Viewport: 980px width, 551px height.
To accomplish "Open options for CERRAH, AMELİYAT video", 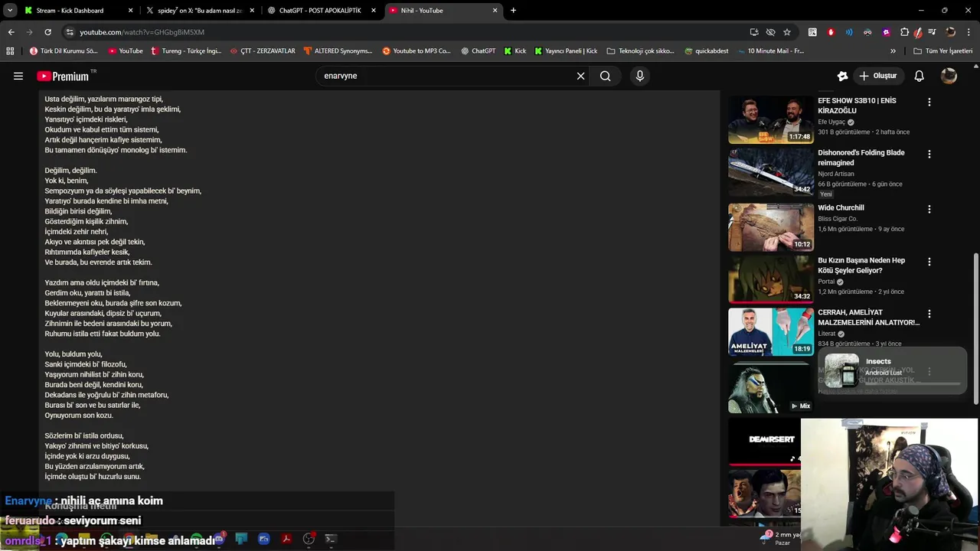I will [929, 314].
